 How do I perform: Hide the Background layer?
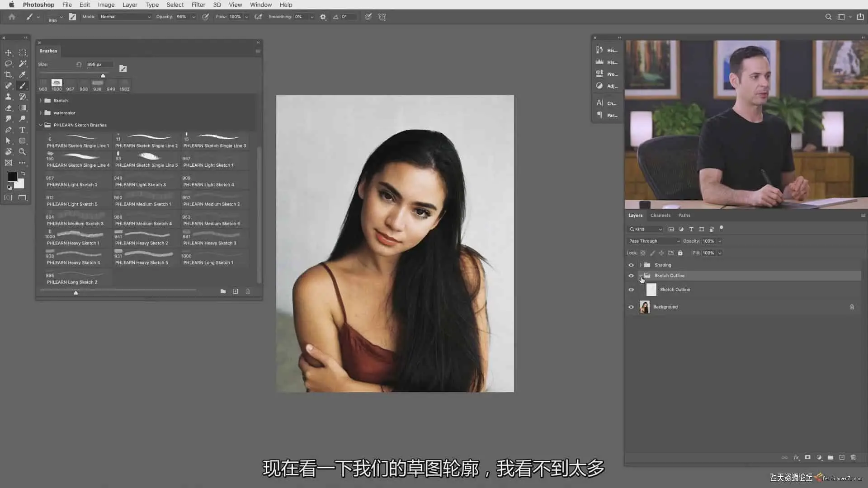(x=631, y=307)
